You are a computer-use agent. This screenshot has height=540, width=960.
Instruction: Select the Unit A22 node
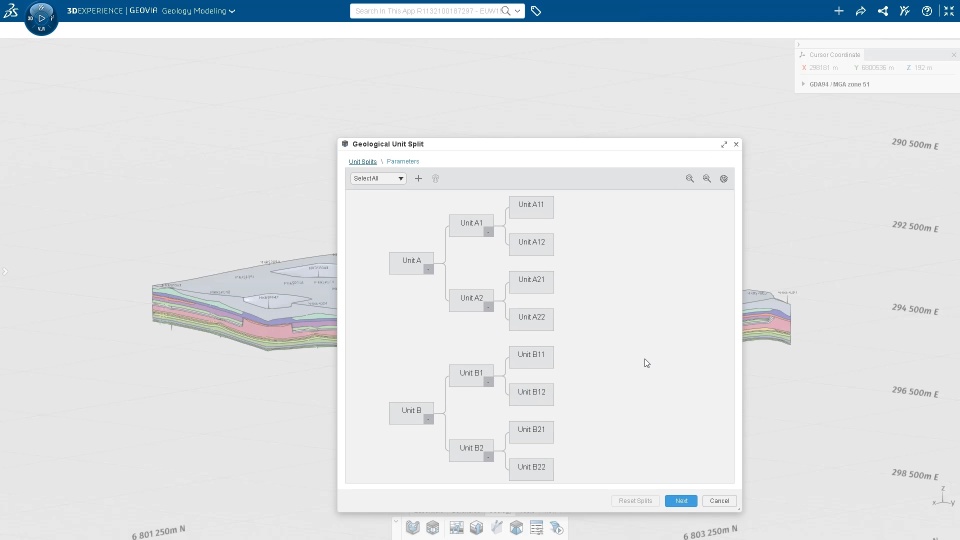531,319
